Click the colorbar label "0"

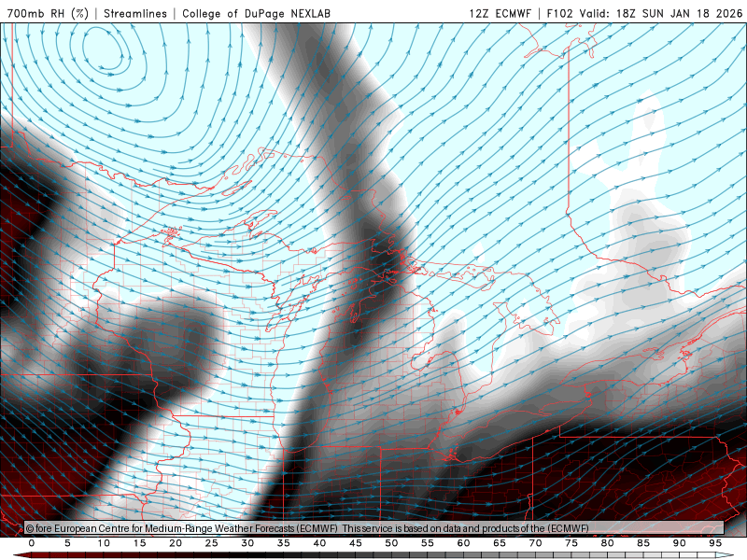32,543
